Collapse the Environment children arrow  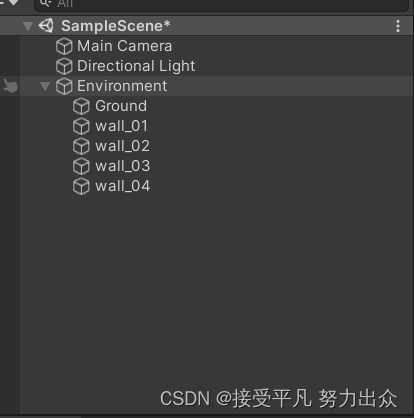[45, 86]
